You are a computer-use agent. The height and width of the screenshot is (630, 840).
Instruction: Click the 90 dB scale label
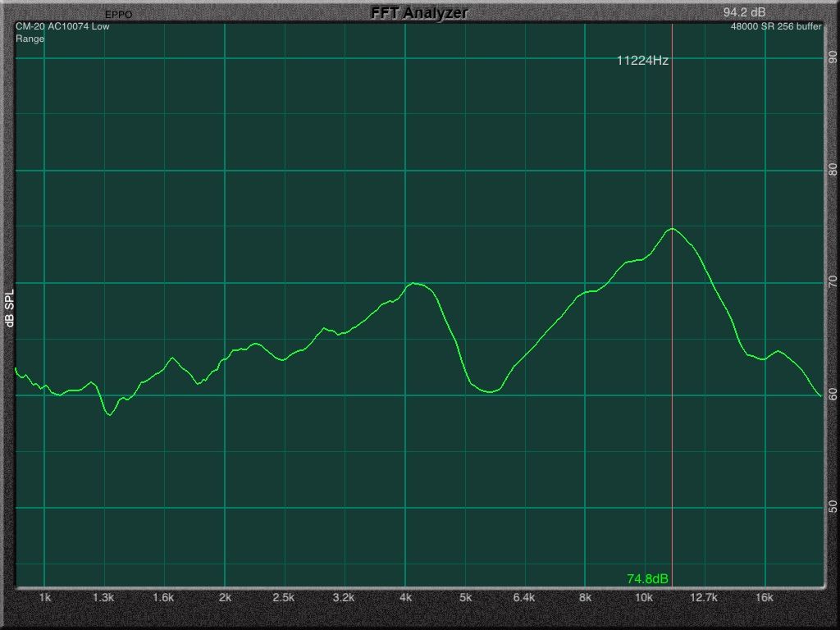[x=833, y=57]
